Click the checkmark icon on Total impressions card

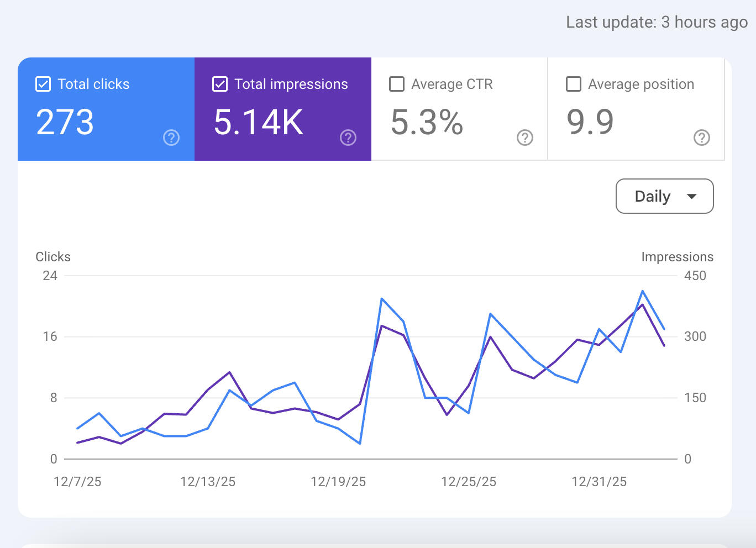(x=220, y=84)
